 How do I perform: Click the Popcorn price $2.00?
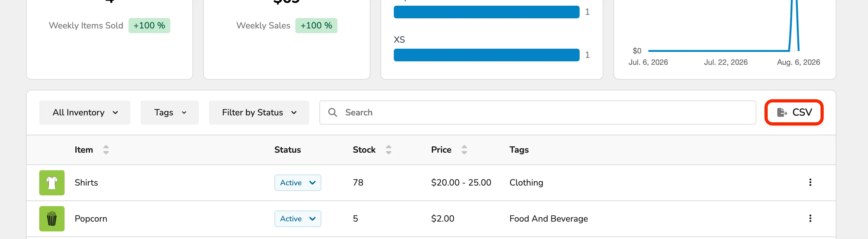point(443,219)
